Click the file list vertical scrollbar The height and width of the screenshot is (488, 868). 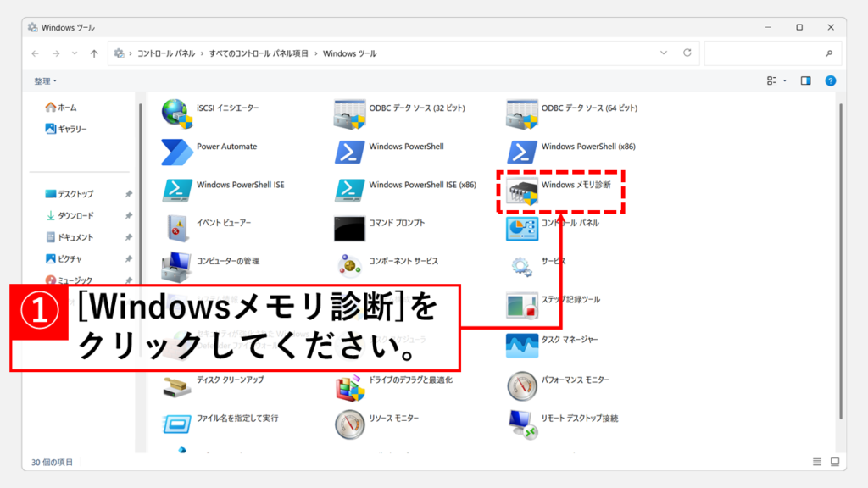pos(841,261)
